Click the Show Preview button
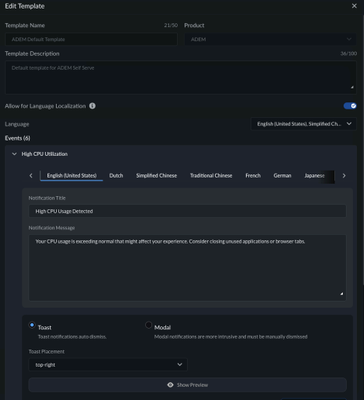Image resolution: width=364 pixels, height=400 pixels. pyautogui.click(x=188, y=385)
